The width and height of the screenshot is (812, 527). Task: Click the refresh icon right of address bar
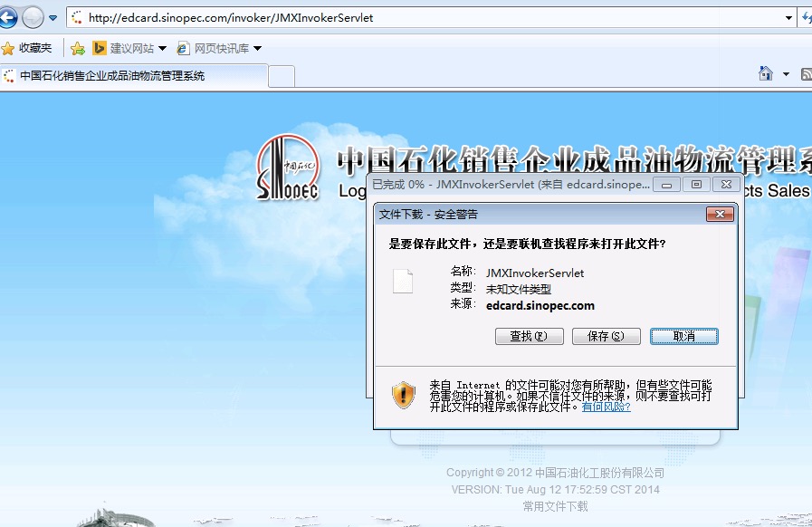tap(807, 17)
